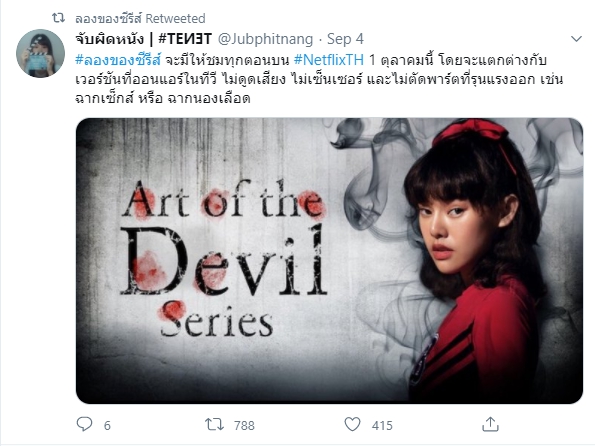Expand the tweet options chevron menu
Viewport: 595px width, 446px height.
click(576, 39)
